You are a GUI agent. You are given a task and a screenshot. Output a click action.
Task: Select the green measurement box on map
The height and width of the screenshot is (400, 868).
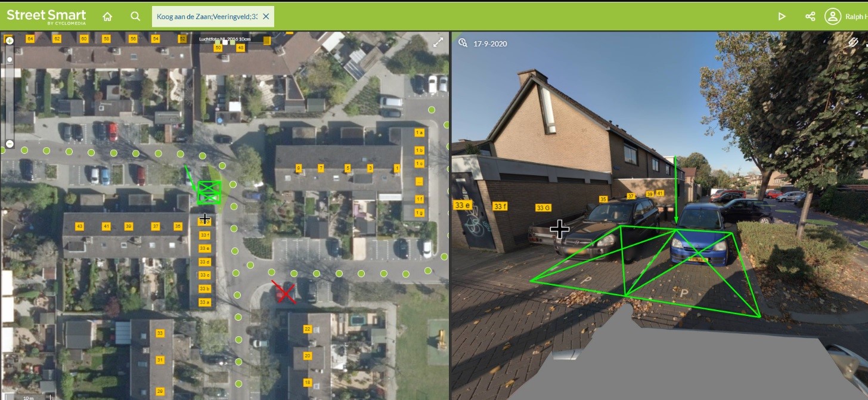coord(209,193)
